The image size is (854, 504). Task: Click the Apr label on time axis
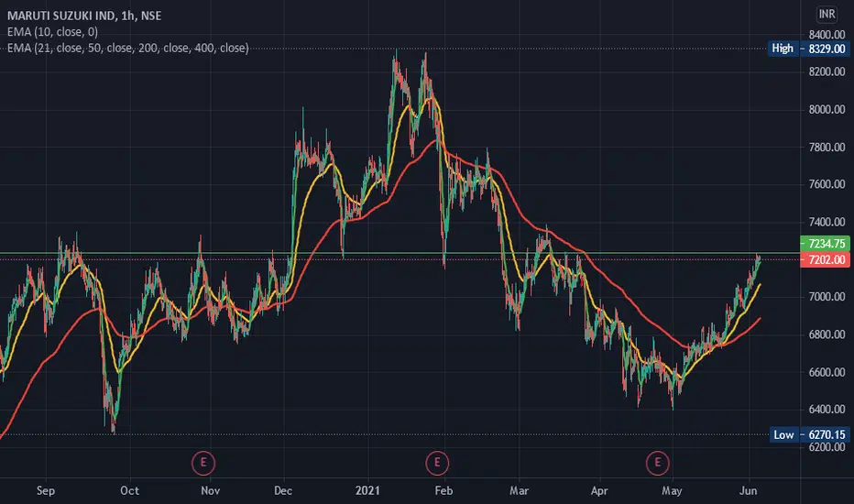[599, 491]
